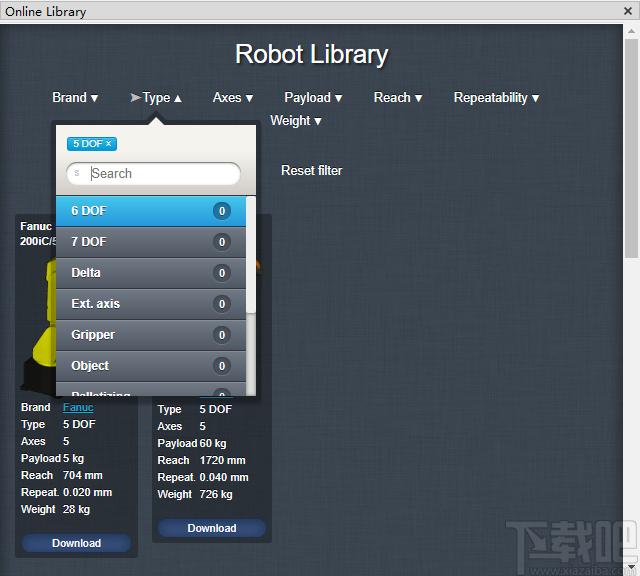Image resolution: width=640 pixels, height=576 pixels.
Task: Collapse the Type filter dropdown
Action: coord(156,98)
